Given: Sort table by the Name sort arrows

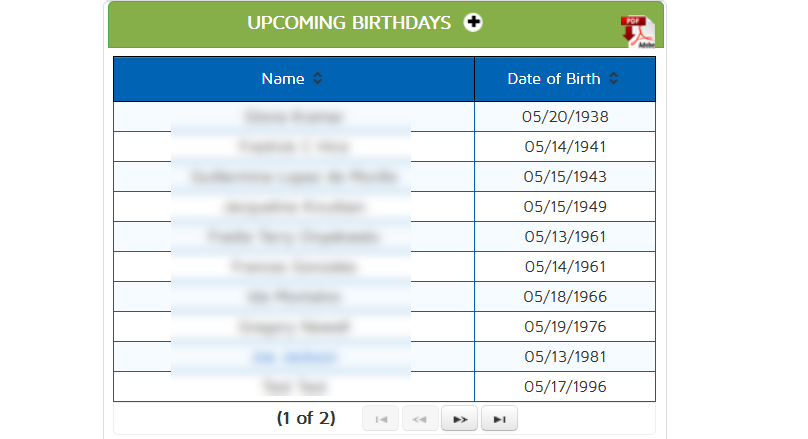Looking at the screenshot, I should click(x=318, y=79).
